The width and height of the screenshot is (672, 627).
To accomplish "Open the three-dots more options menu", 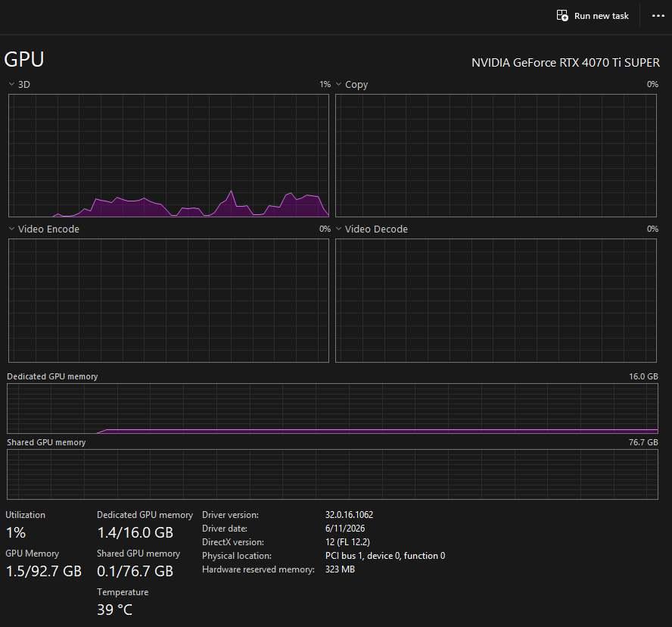I will pyautogui.click(x=658, y=16).
